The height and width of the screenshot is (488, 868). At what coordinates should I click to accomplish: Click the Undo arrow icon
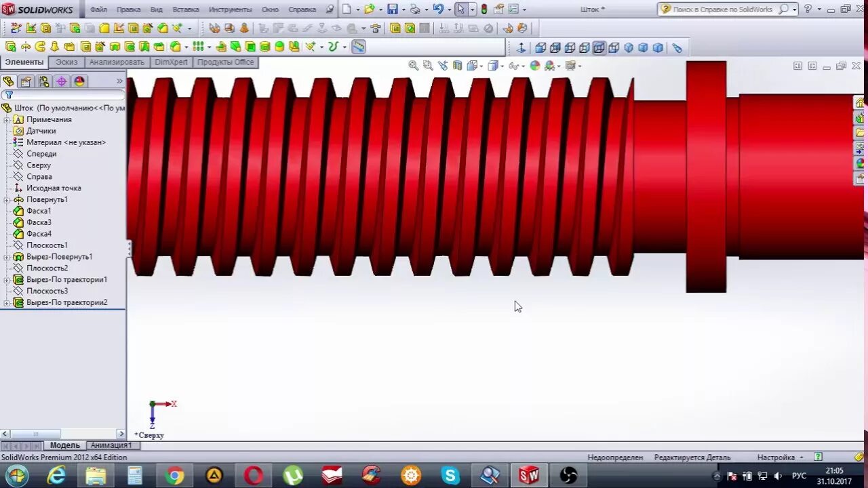click(x=438, y=9)
